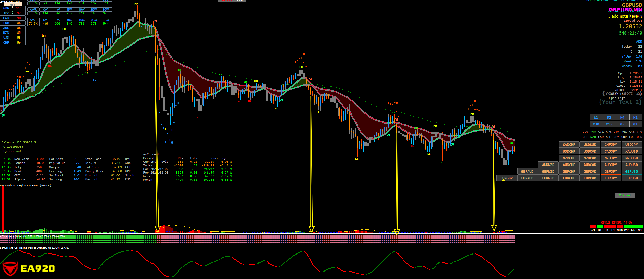Toggle the highlighted GBPUSD pair button
The height and width of the screenshot is (279, 644).
coord(631,171)
